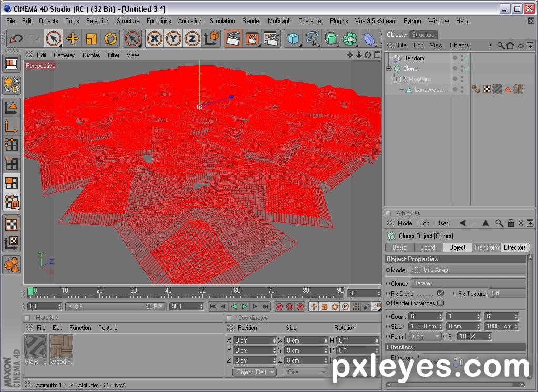This screenshot has width=538, height=392.
Task: Open the Form dropdown showing Cubic
Action: [x=423, y=336]
